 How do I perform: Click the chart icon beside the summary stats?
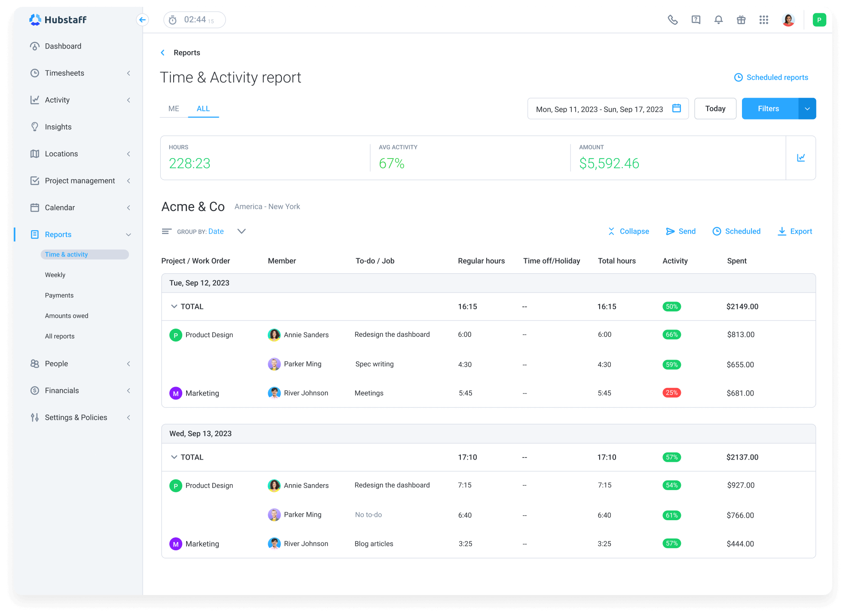click(801, 158)
